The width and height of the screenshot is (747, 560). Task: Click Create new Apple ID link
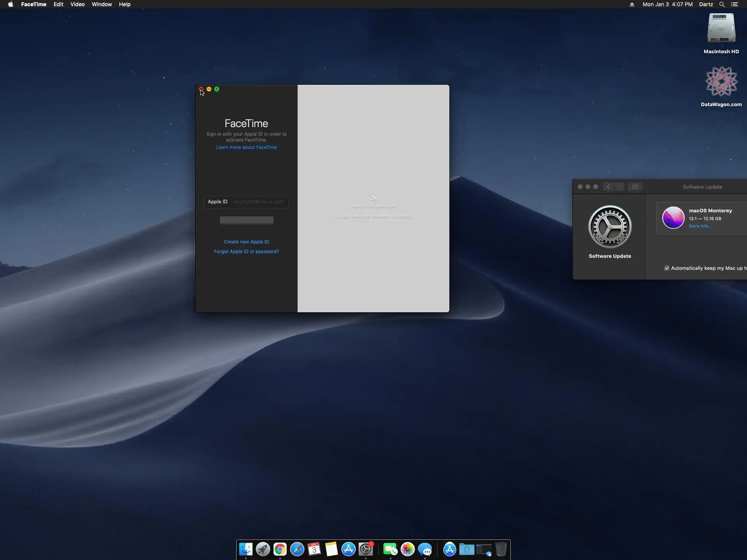(246, 242)
